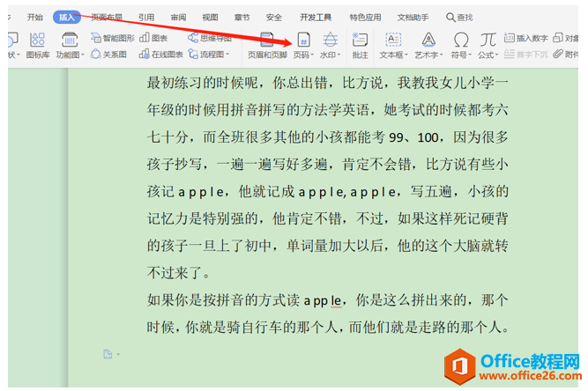Open the 特色应用 tab
Viewport: 588px width, 391px height.
click(x=365, y=18)
